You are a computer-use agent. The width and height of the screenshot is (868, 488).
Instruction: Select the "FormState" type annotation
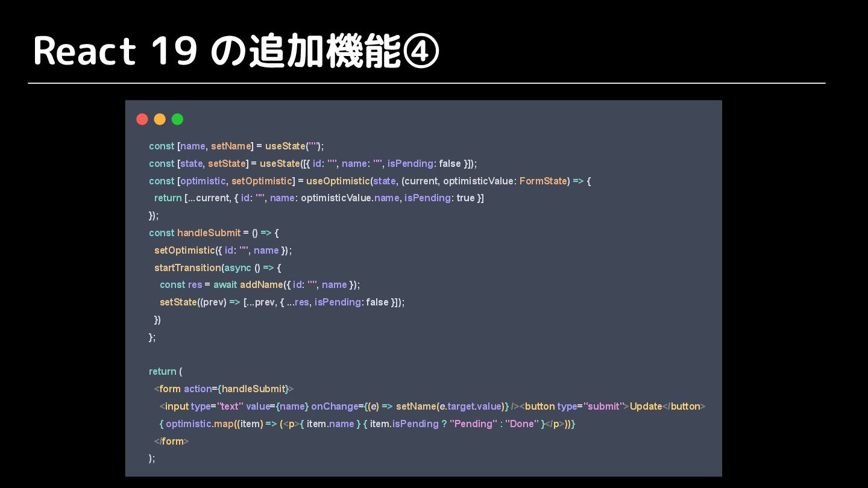click(x=543, y=181)
